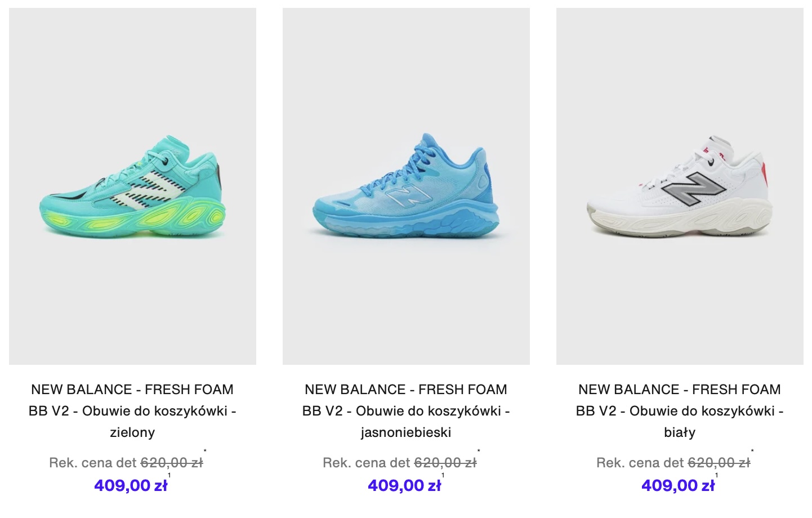The width and height of the screenshot is (812, 518).
Task: Open the green New Balance shoe image
Action: (132, 186)
